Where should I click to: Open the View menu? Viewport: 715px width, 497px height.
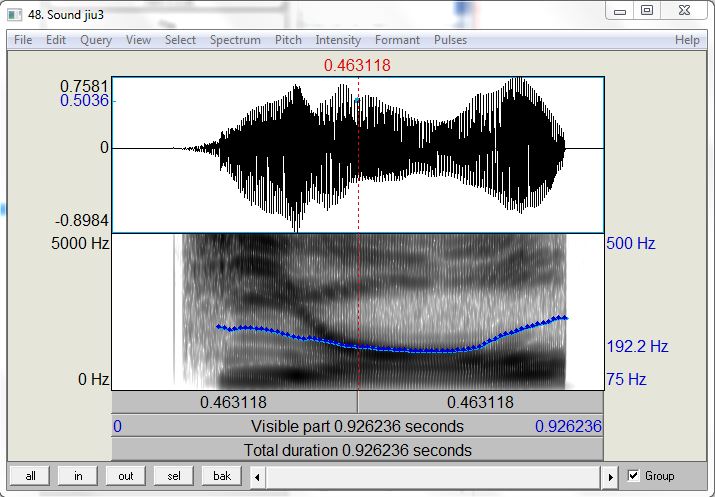click(138, 40)
